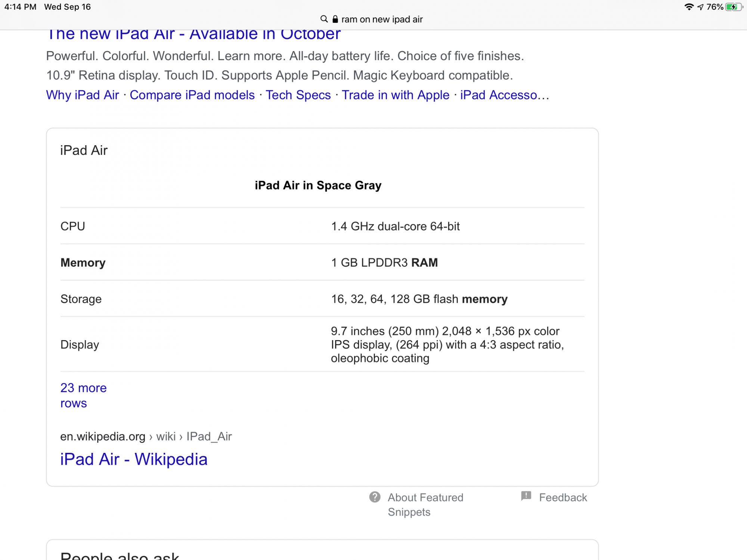Click the iPad Air in Space Gray caption
This screenshot has height=560, width=747.
coord(318,185)
